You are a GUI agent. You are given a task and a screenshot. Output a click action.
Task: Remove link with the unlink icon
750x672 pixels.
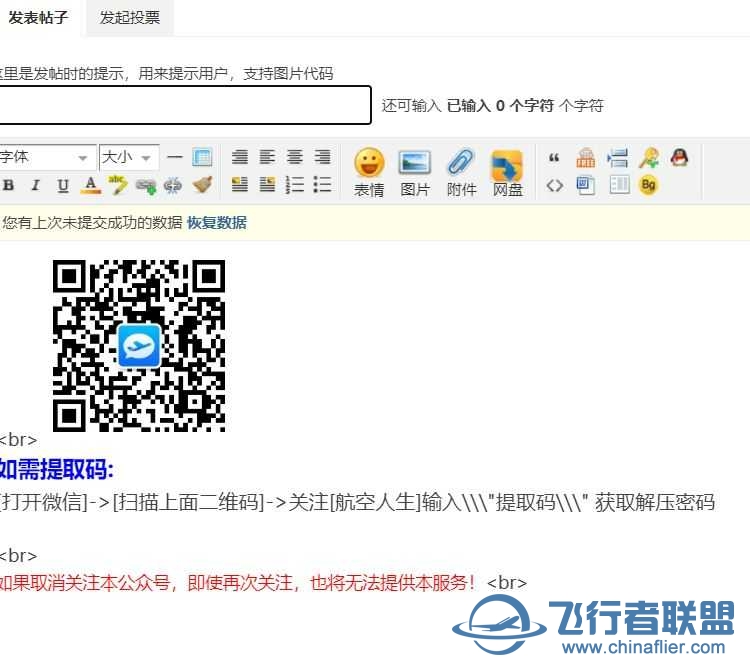[x=173, y=185]
